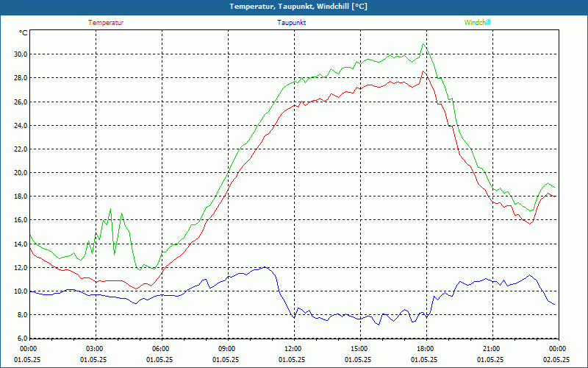The height and width of the screenshot is (368, 588).
Task: Click the °C unit label above y-axis
Action: tap(24, 33)
